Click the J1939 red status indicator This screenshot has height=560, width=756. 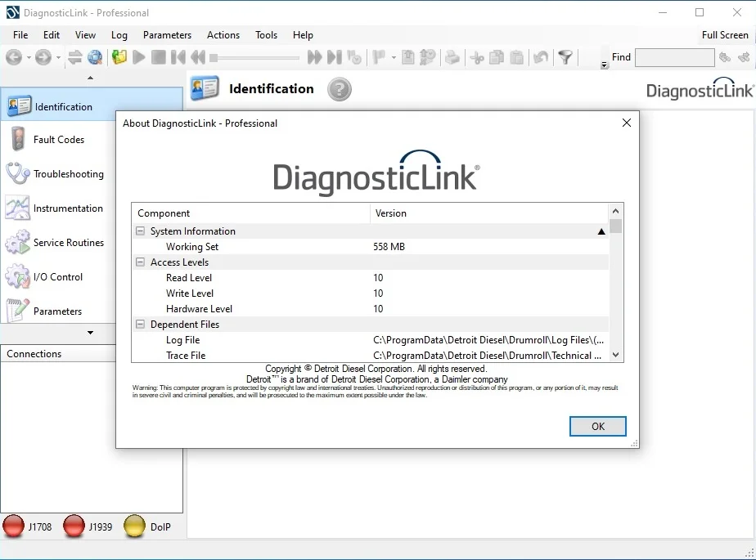(74, 526)
